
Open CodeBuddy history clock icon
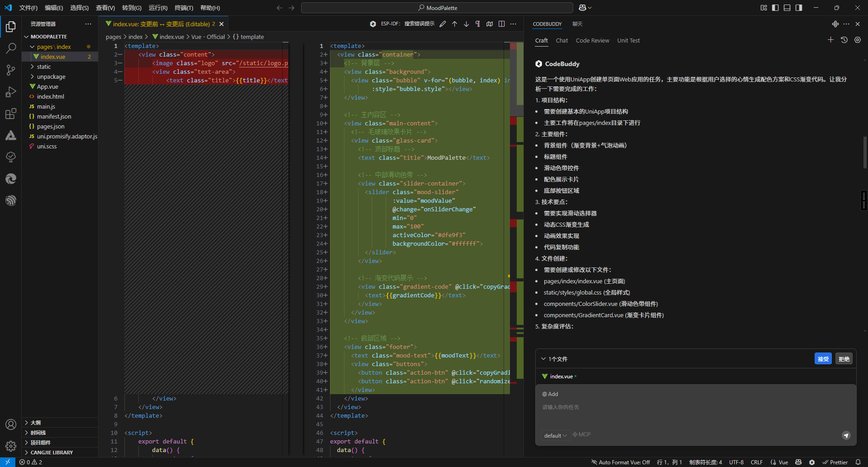pos(844,40)
